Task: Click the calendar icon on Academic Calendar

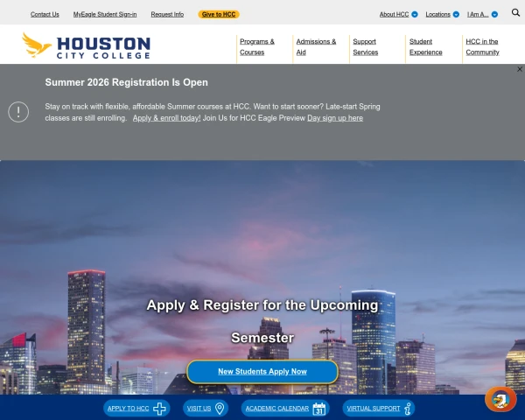Action: (x=319, y=409)
